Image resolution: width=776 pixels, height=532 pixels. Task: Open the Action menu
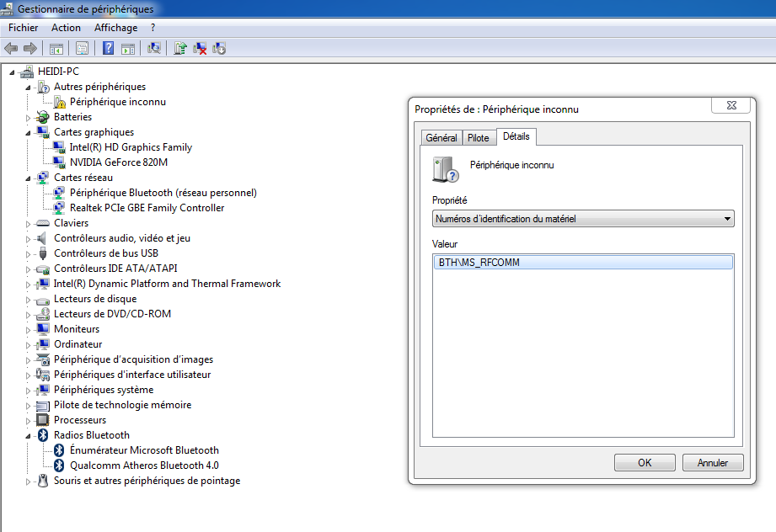66,28
